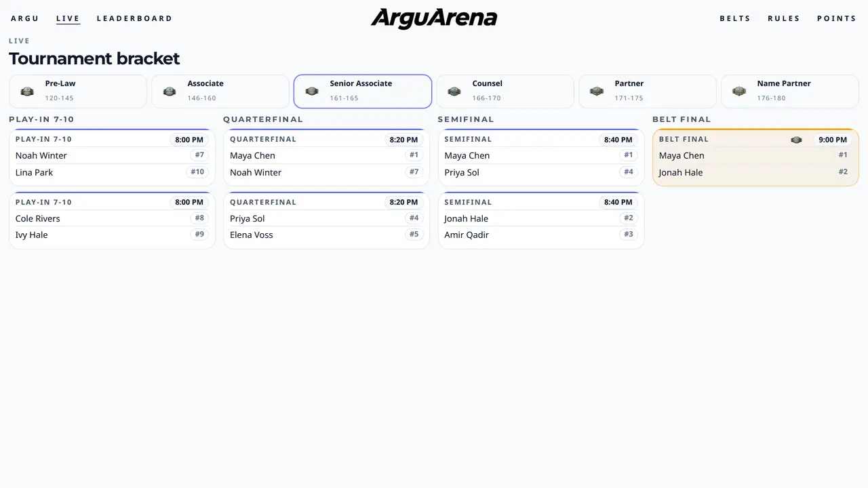
Task: Select the Pre-Law 120-145 bracket tab
Action: click(78, 91)
